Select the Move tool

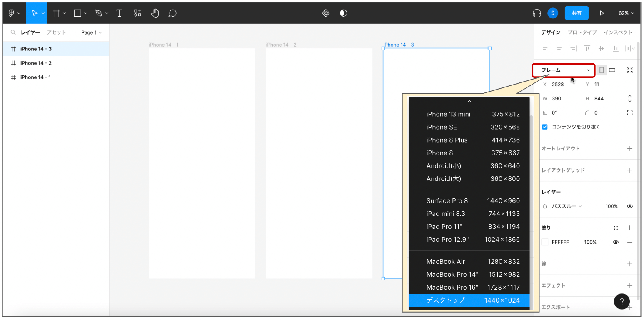(x=35, y=13)
